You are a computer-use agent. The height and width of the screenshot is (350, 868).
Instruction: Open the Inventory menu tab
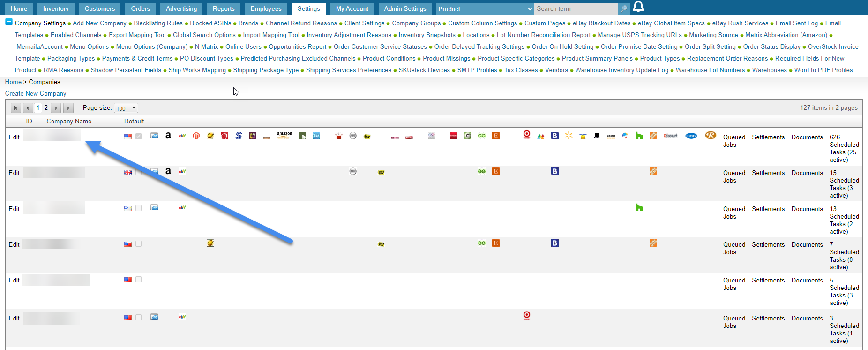click(56, 8)
